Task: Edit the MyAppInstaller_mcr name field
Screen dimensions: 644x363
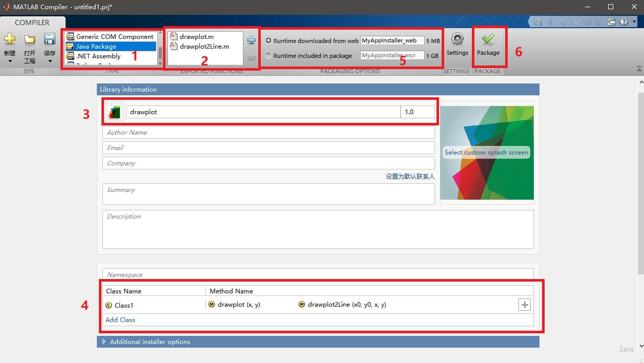Action: tap(392, 55)
